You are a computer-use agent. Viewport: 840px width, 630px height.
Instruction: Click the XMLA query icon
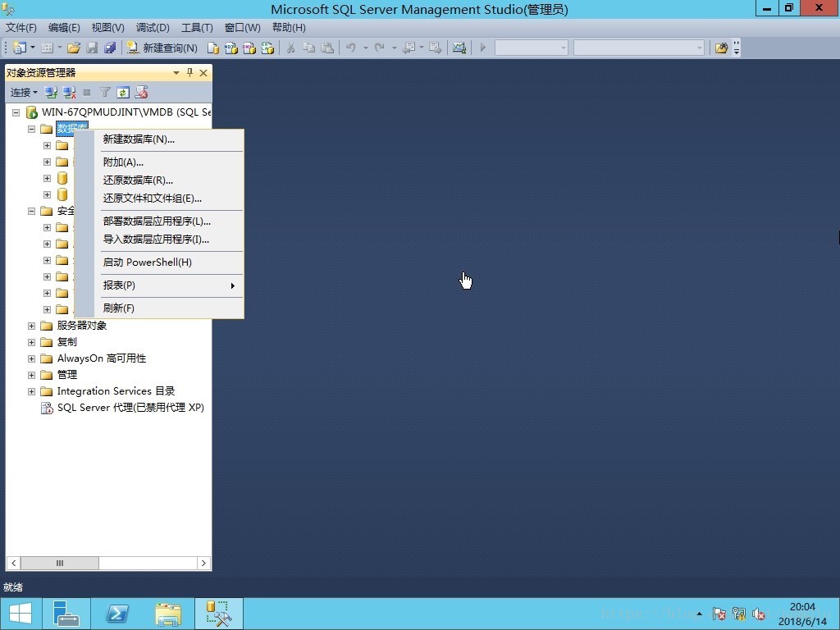[x=267, y=48]
